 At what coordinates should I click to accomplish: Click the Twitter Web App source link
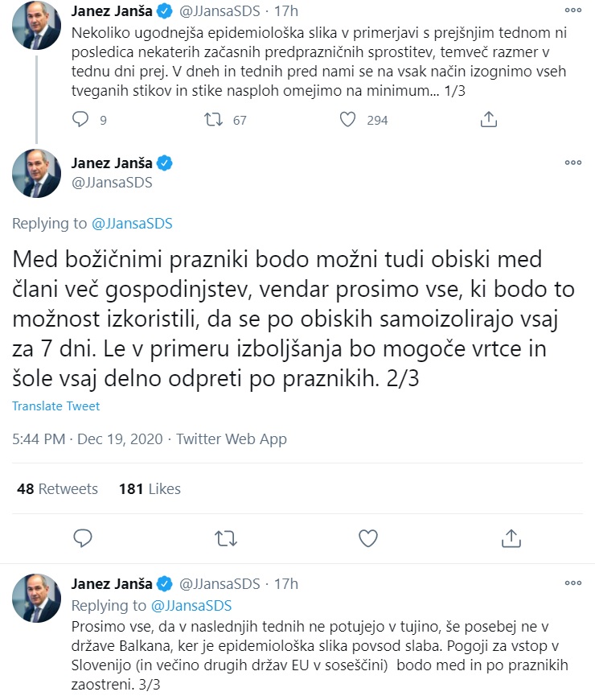coord(232,439)
